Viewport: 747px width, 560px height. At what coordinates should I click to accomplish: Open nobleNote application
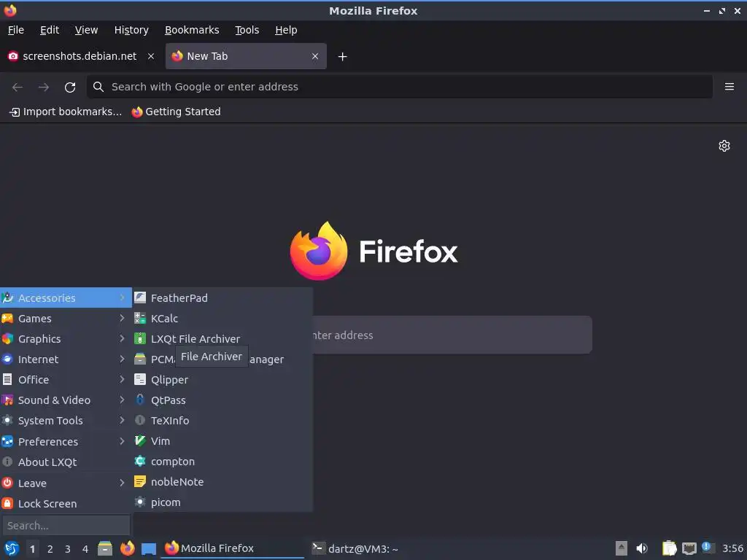tap(222, 482)
